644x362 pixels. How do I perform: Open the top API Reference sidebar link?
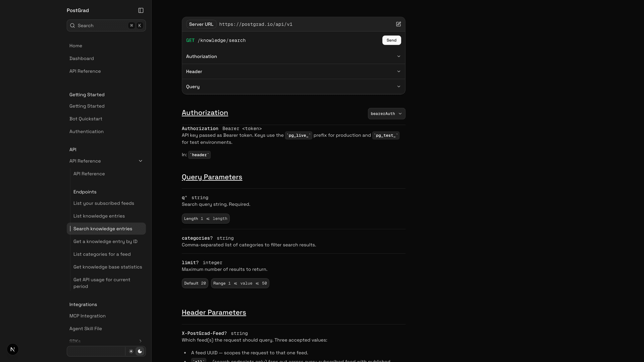[x=85, y=71]
